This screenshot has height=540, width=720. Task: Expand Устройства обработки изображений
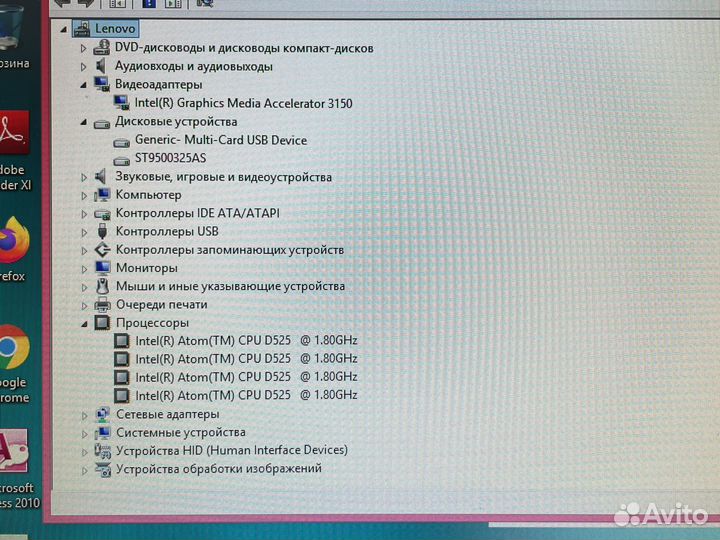point(84,470)
